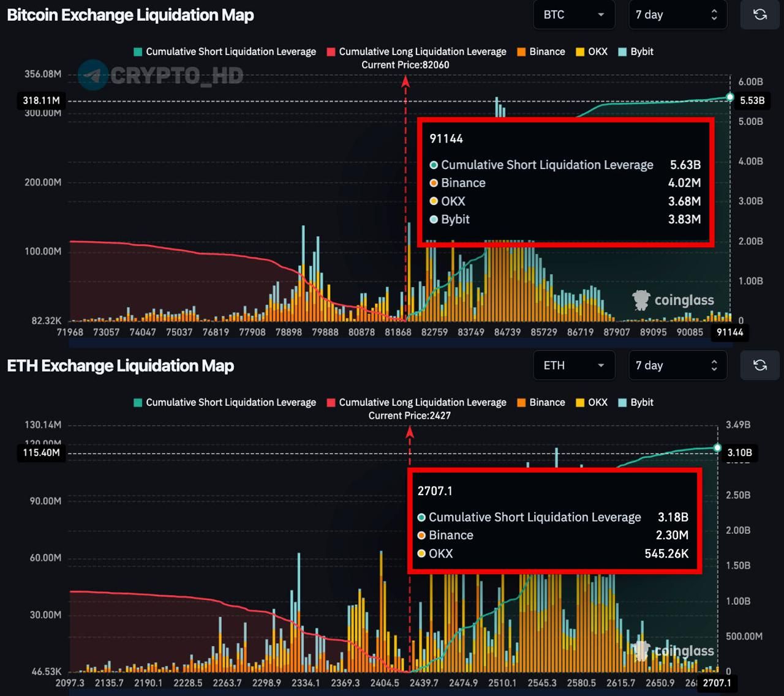Click the OKX 3.68M tooltip row

click(565, 201)
